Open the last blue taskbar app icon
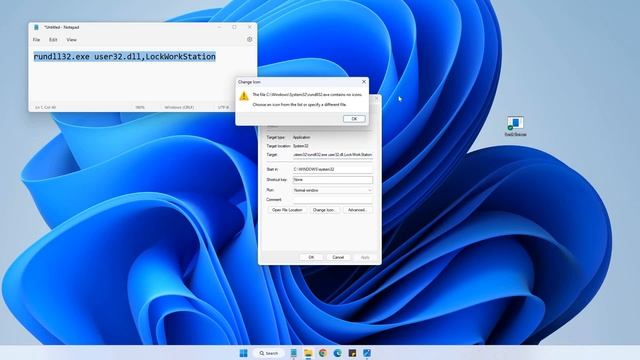Image resolution: width=640 pixels, height=360 pixels. (367, 353)
